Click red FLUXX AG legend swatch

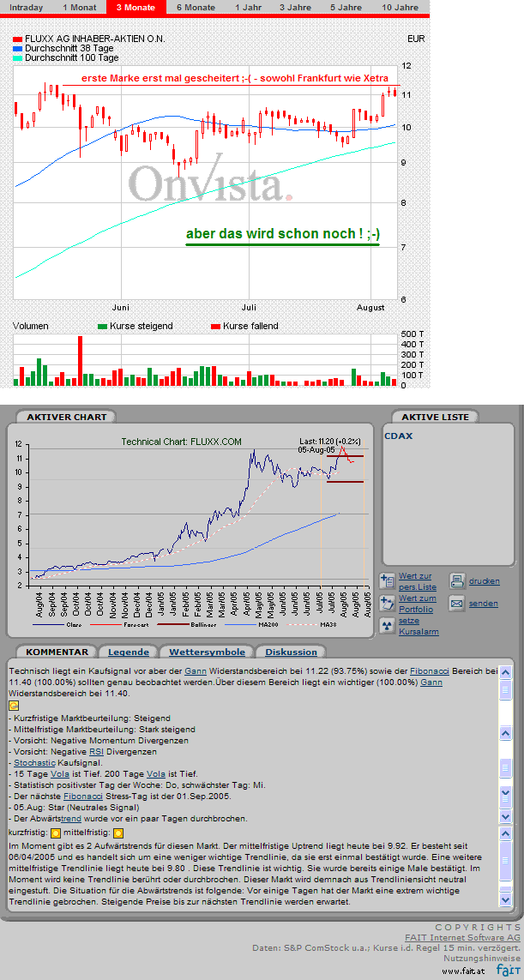click(x=17, y=39)
